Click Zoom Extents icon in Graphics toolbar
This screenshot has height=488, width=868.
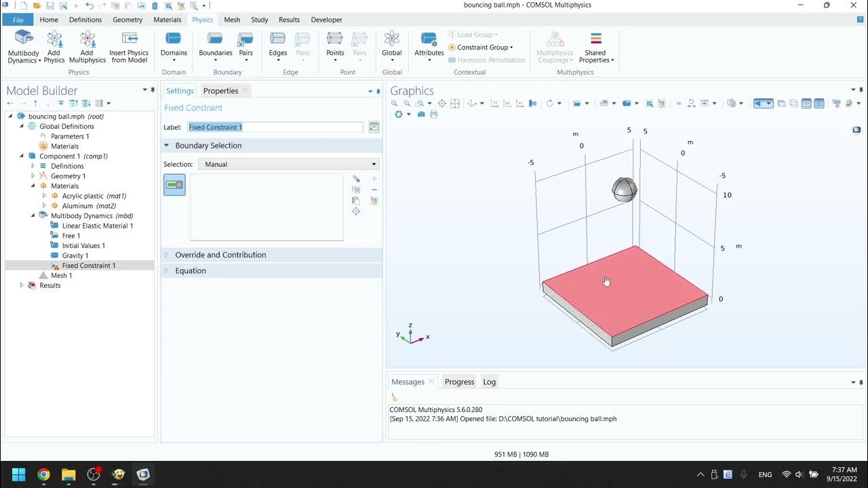click(x=441, y=104)
